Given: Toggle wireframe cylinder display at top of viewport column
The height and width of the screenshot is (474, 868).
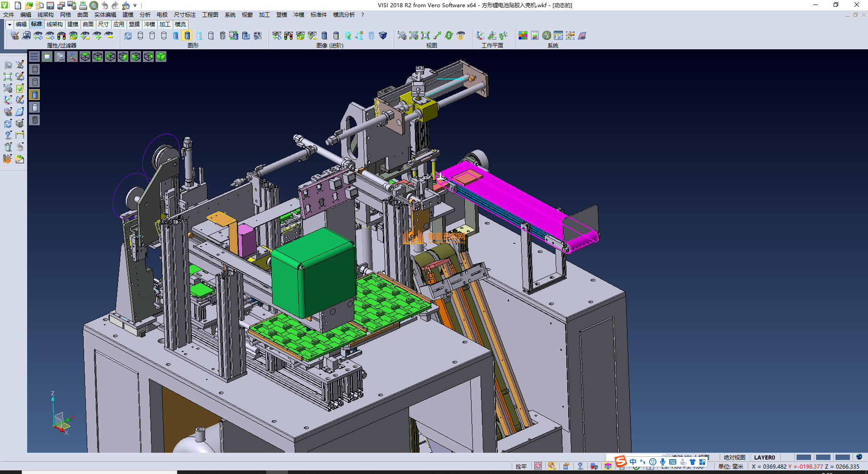Looking at the screenshot, I should tap(35, 69).
